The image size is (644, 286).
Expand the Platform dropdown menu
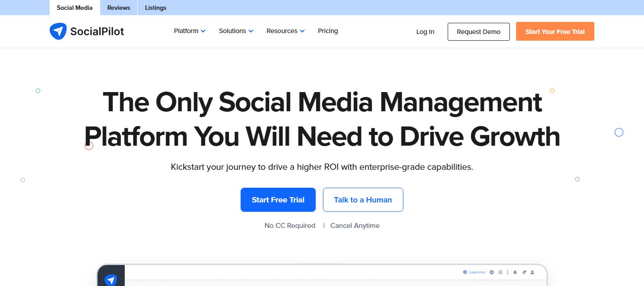point(190,31)
